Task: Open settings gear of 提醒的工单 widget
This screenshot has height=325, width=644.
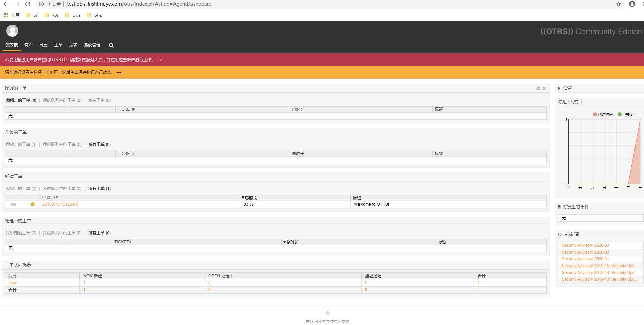Action: pyautogui.click(x=538, y=88)
